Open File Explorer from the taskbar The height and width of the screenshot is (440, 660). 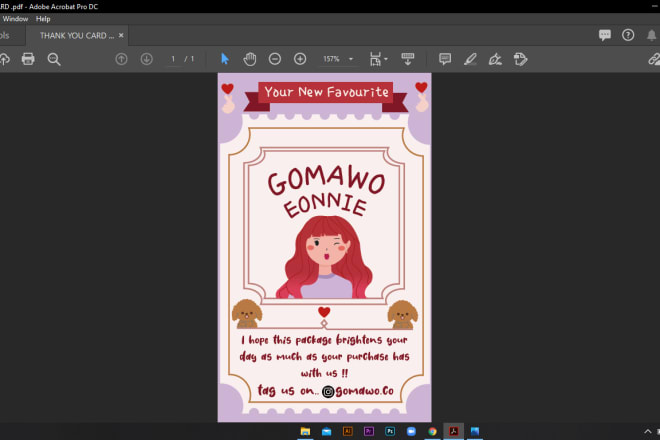pos(305,431)
